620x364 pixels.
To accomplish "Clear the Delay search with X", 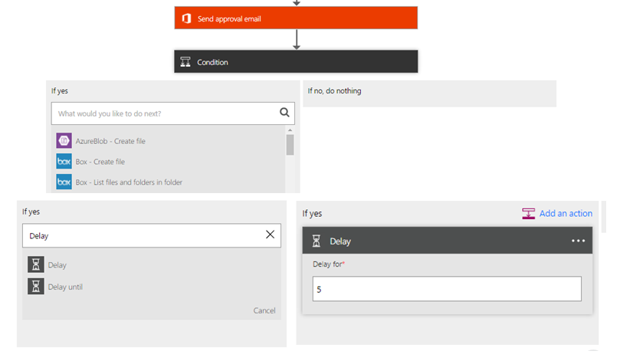I will click(270, 235).
